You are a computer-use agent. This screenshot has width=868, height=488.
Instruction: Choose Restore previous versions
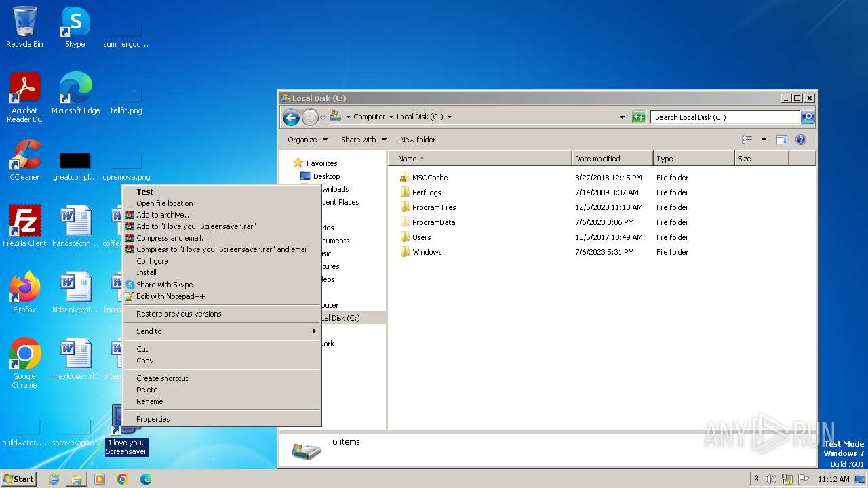click(221, 314)
